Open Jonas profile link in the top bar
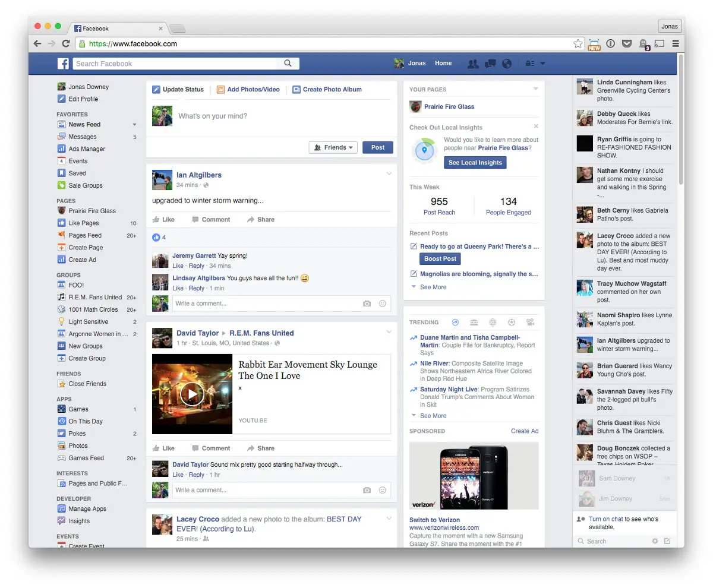The width and height of the screenshot is (713, 588). [410, 64]
